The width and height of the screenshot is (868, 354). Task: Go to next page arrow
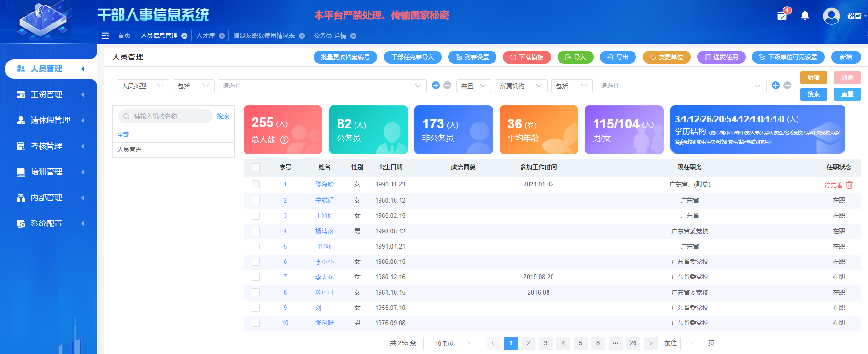[650, 343]
